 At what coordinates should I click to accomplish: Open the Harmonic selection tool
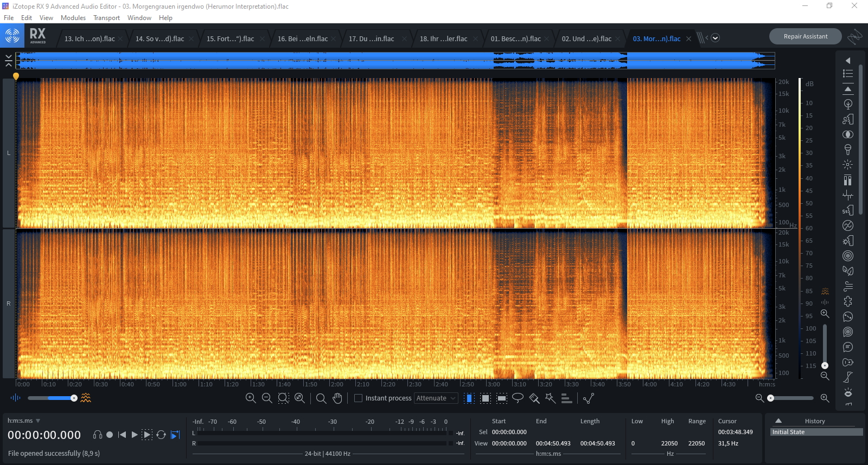(566, 398)
